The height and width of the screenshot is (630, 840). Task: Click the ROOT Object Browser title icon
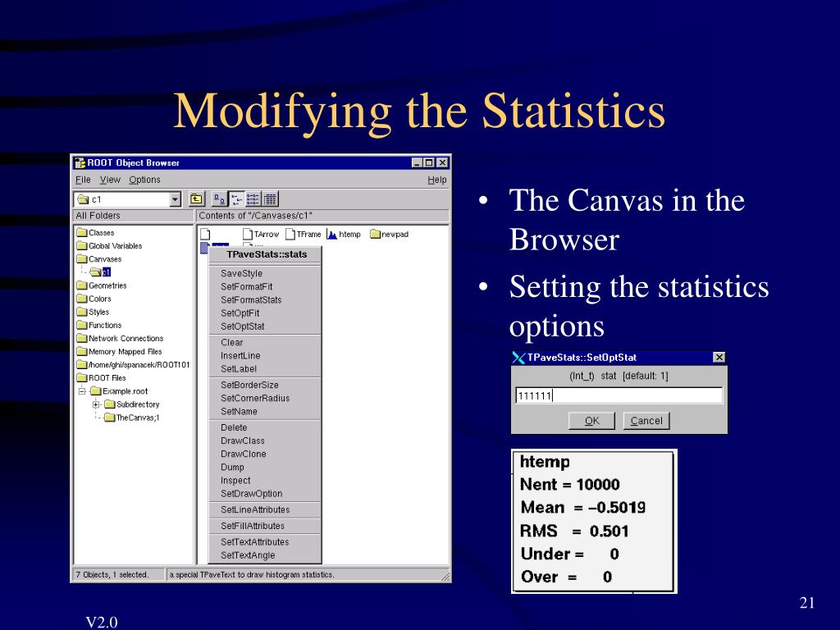80,163
